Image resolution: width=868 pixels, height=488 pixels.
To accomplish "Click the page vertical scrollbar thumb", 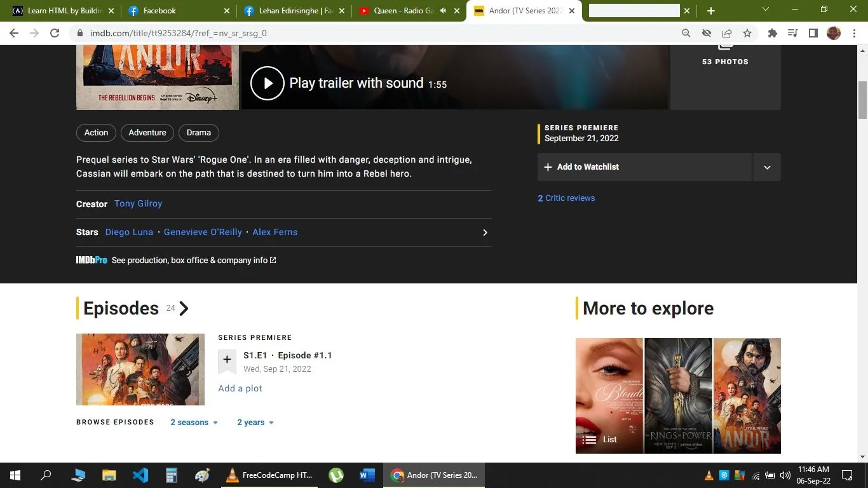I will tap(862, 100).
